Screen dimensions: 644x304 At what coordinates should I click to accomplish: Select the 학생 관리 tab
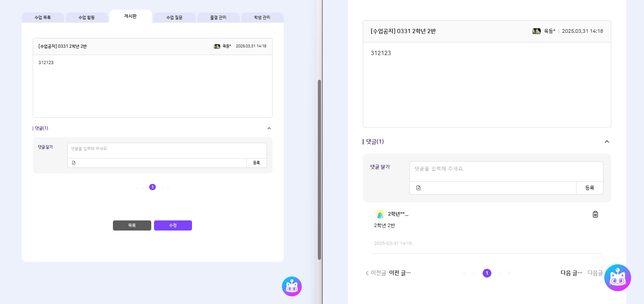[x=262, y=17]
